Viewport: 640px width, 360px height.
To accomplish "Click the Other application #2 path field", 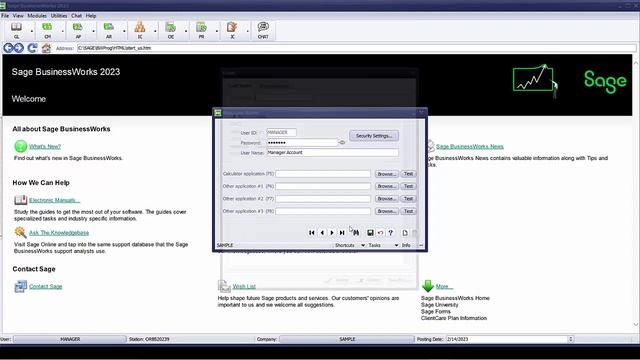I will pyautogui.click(x=323, y=199).
